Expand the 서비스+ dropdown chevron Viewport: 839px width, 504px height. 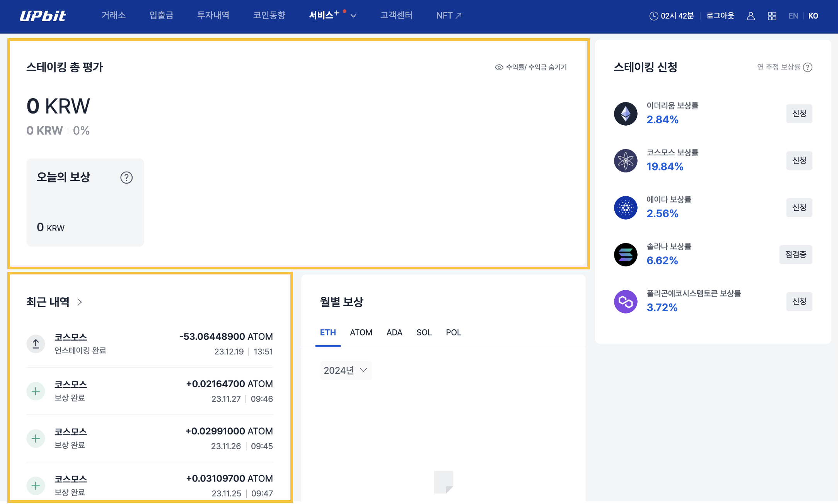353,16
